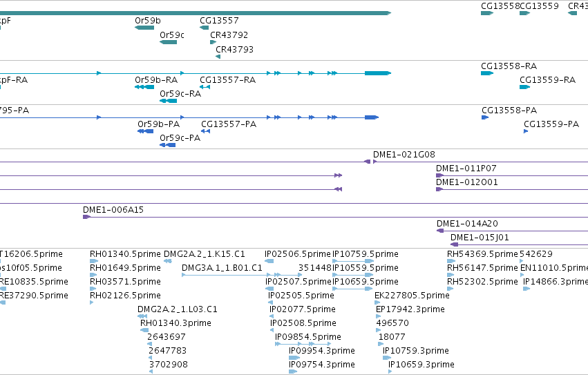Select the DME1-006A15 clone

[335, 217]
